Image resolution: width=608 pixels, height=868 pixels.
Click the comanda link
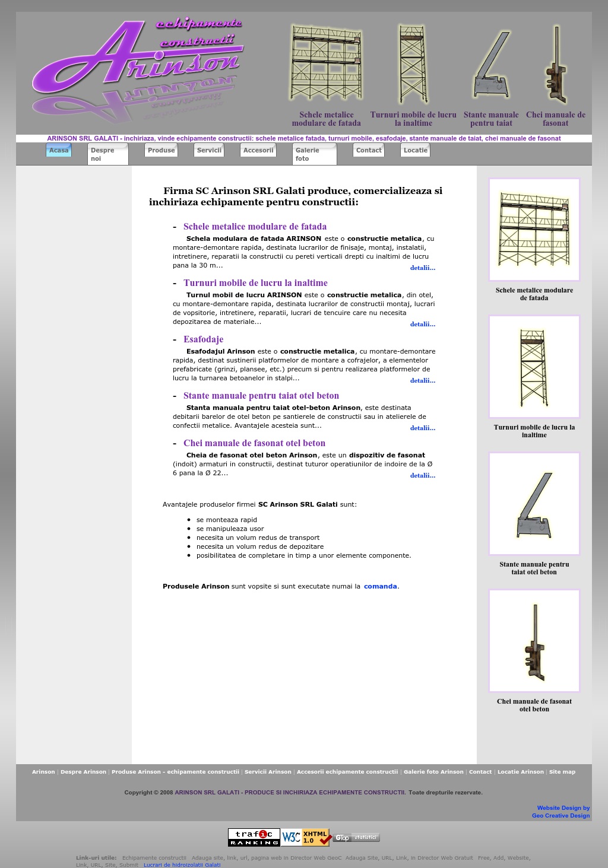click(x=381, y=586)
